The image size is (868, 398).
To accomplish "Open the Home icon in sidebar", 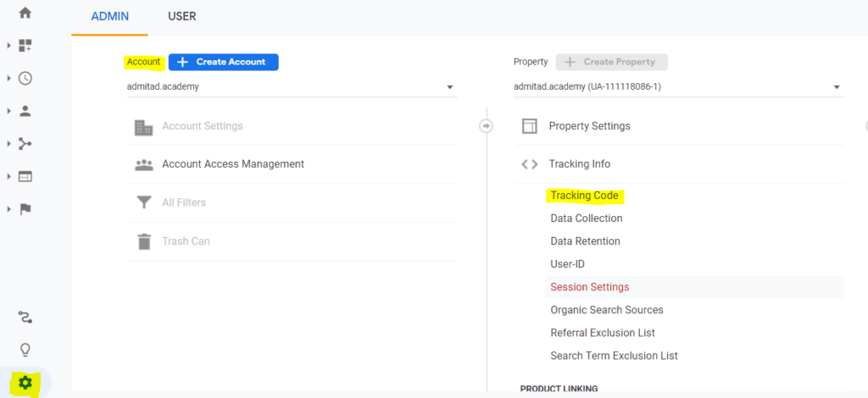I will (25, 13).
